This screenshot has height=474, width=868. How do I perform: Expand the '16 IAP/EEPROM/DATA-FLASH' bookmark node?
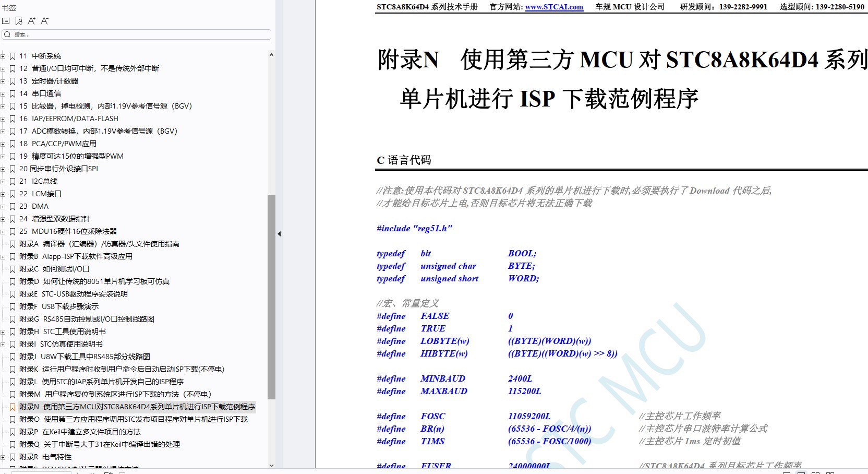(x=3, y=118)
